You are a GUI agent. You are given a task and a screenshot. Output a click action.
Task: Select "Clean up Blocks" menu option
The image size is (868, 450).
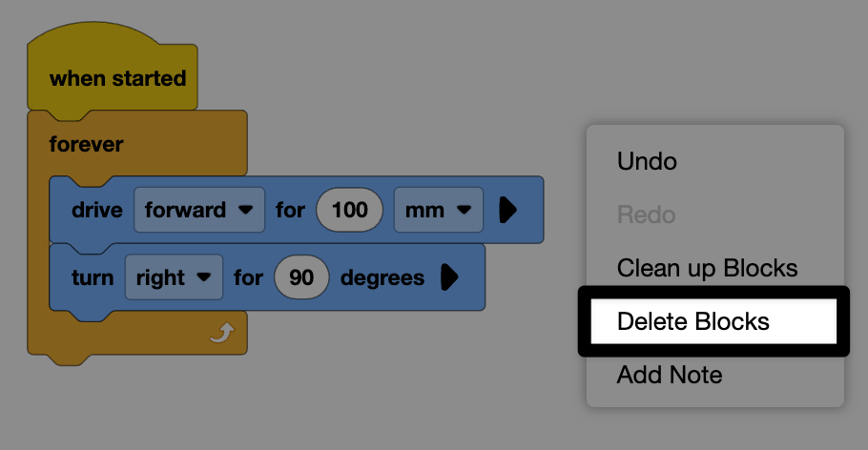(x=707, y=268)
